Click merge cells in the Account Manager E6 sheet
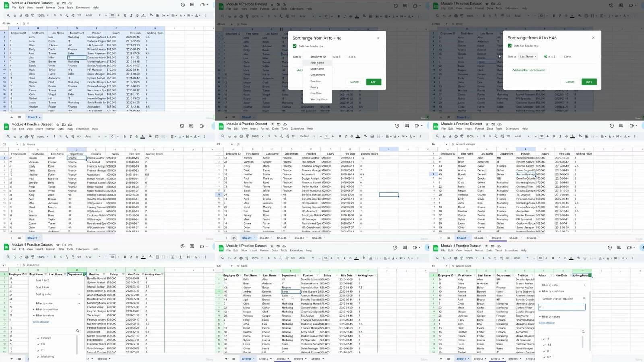 (593, 136)
